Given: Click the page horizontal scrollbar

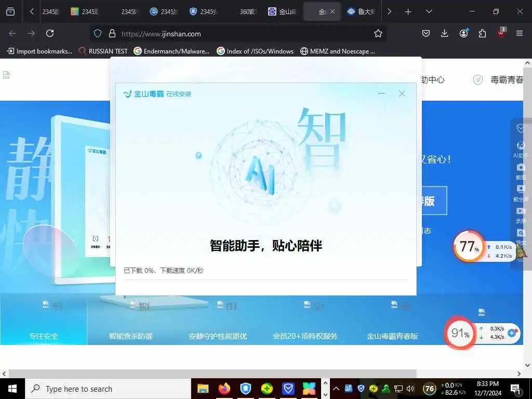Looking at the screenshot, I should [x=212, y=374].
